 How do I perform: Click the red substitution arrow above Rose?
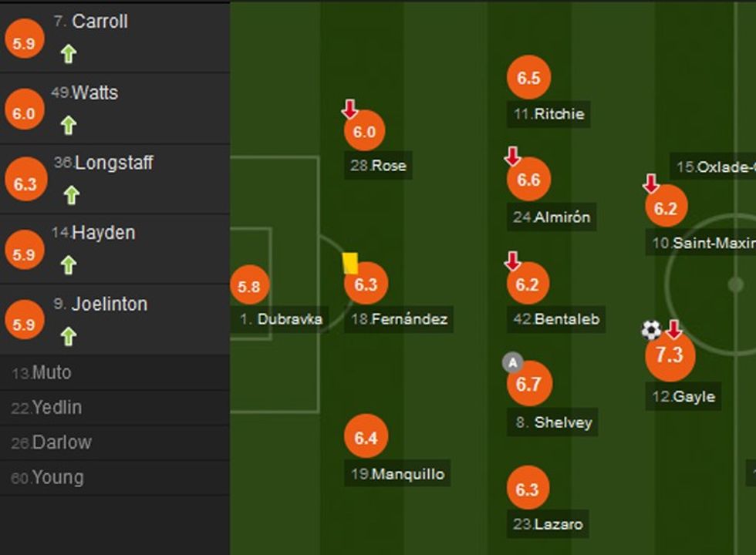[x=350, y=109]
